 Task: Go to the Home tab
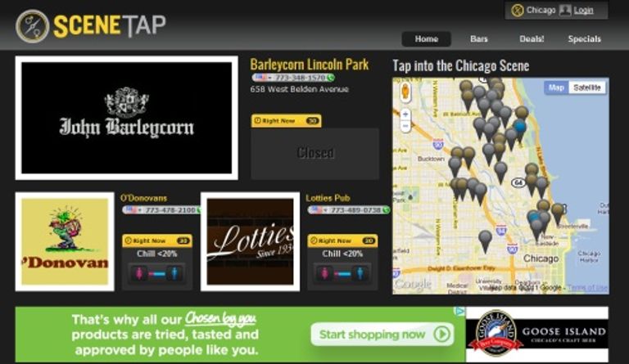(x=427, y=38)
